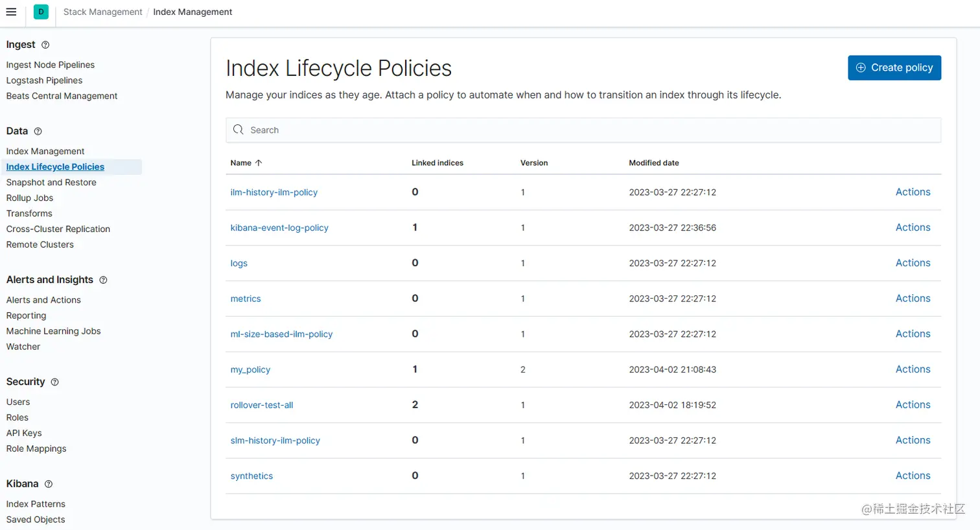Open the navigation hamburger menu
Screen dimensions: 980x530
12,12
